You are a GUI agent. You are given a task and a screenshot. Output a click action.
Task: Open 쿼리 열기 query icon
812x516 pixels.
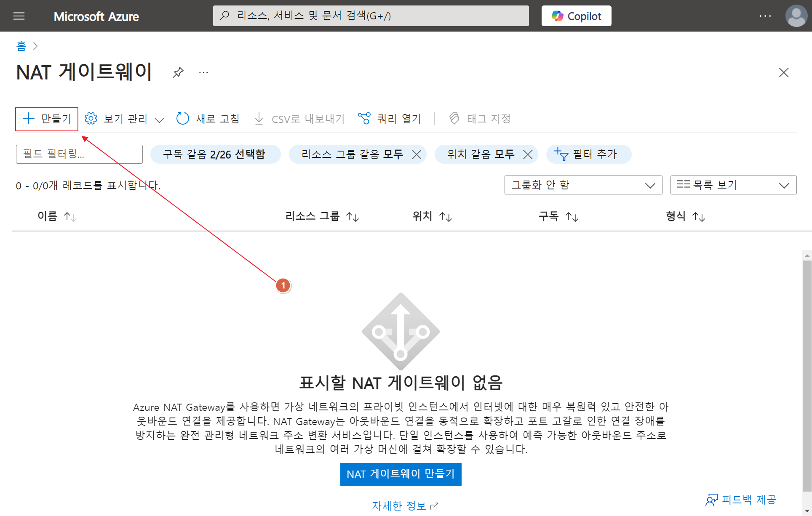tap(364, 119)
